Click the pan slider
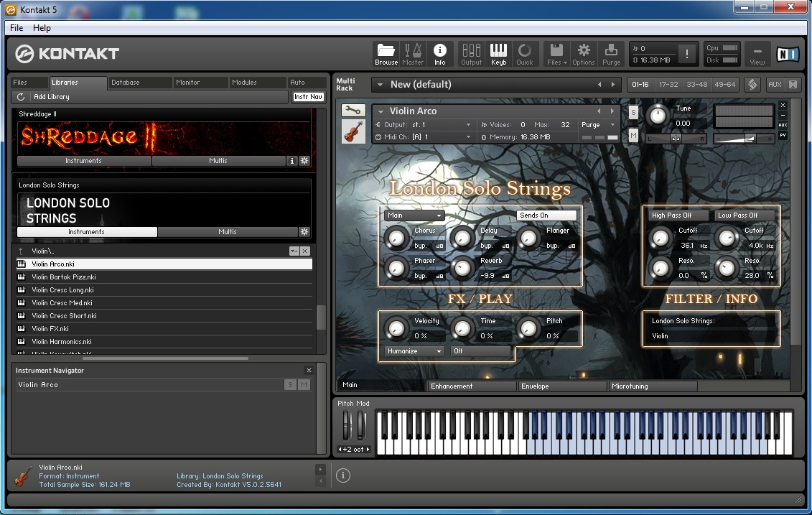812x515 pixels. click(676, 139)
